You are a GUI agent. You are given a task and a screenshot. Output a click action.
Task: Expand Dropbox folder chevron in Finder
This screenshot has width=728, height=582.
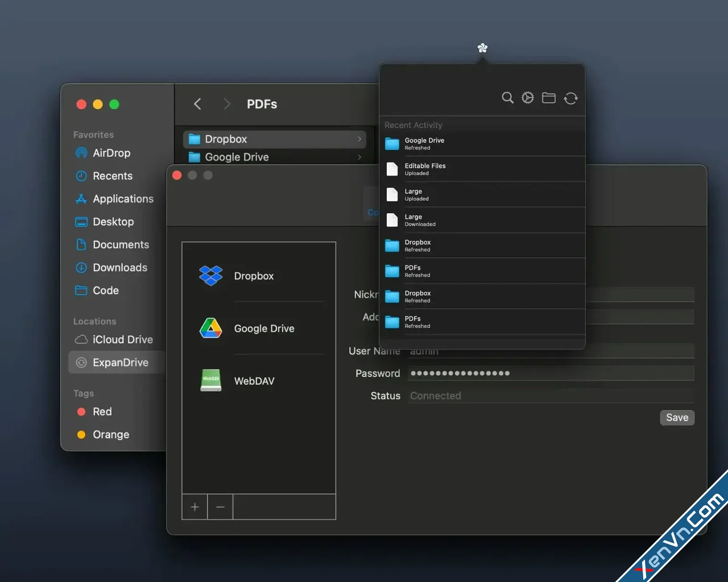point(359,139)
